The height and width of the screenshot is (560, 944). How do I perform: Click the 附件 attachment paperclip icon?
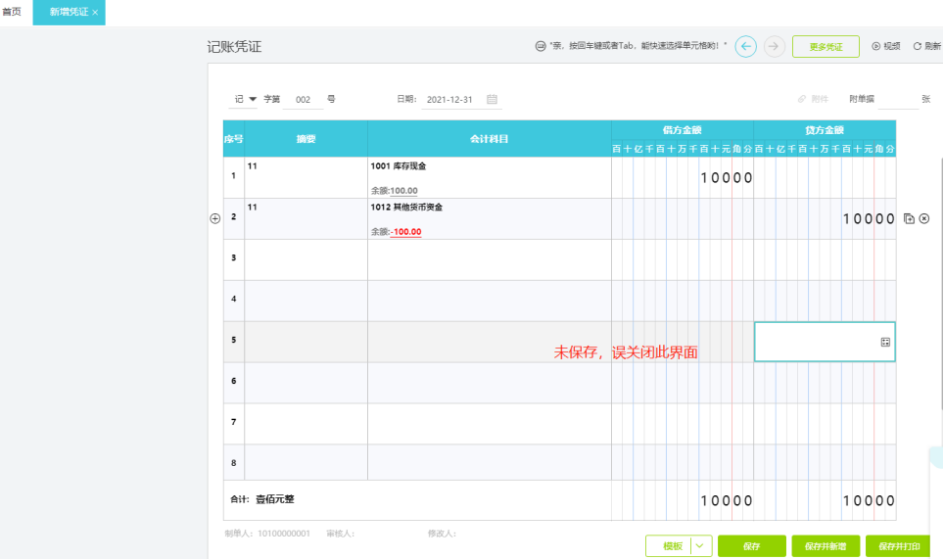click(802, 99)
